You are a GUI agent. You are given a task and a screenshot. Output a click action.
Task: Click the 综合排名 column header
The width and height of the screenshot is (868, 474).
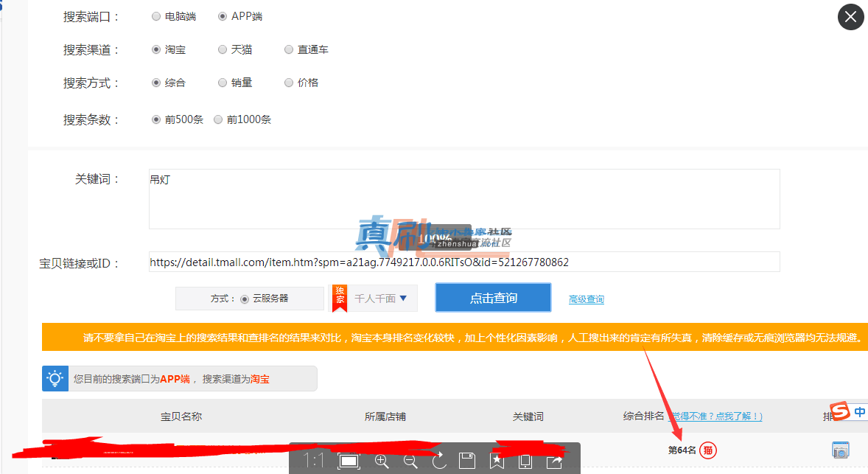(643, 416)
